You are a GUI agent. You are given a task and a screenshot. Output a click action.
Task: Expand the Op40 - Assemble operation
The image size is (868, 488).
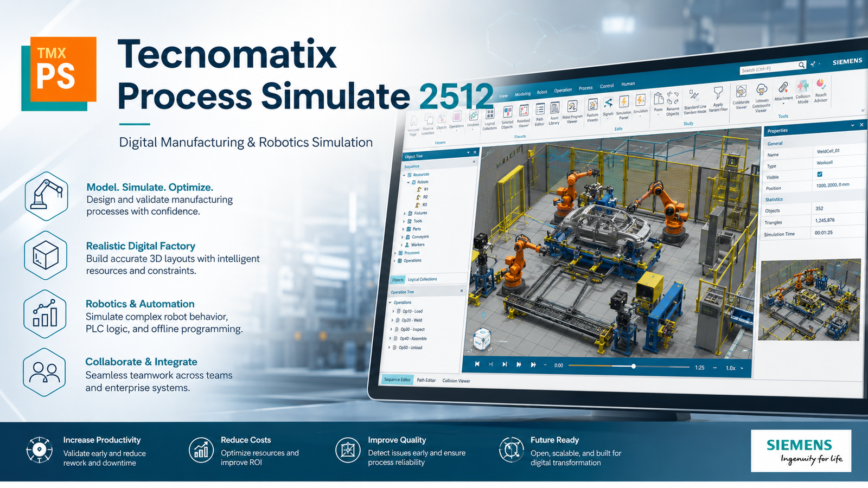point(390,338)
